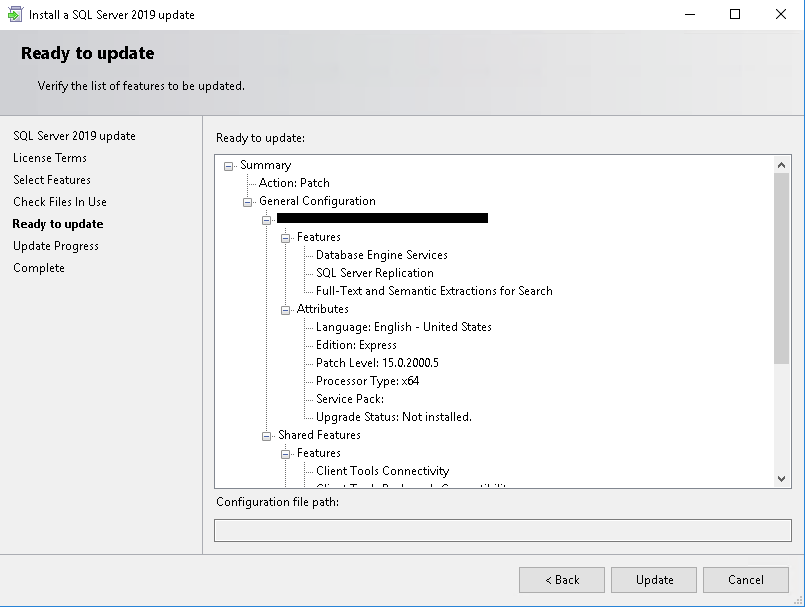Image resolution: width=811 pixels, height=609 pixels.
Task: Select the Ready to update step in sidebar
Action: (58, 224)
